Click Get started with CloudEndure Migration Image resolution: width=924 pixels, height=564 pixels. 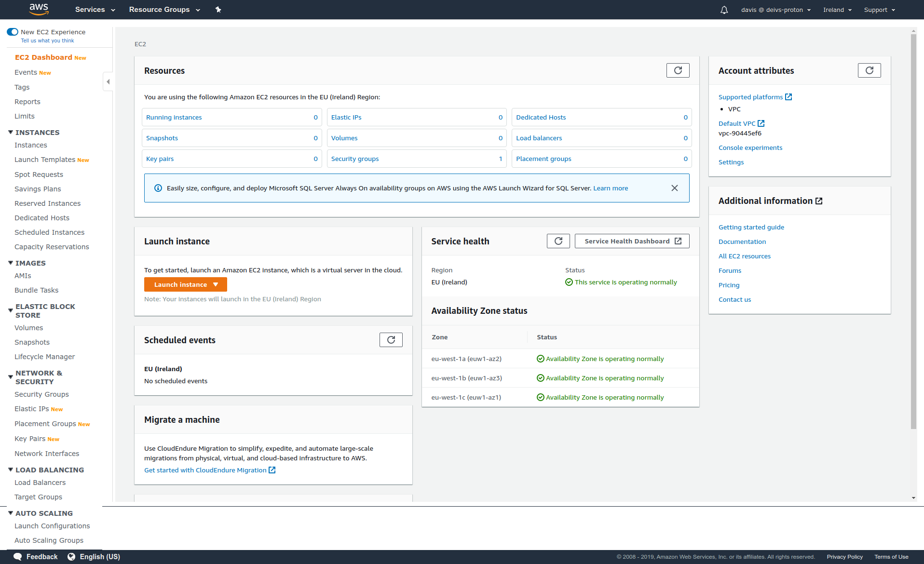pos(205,470)
